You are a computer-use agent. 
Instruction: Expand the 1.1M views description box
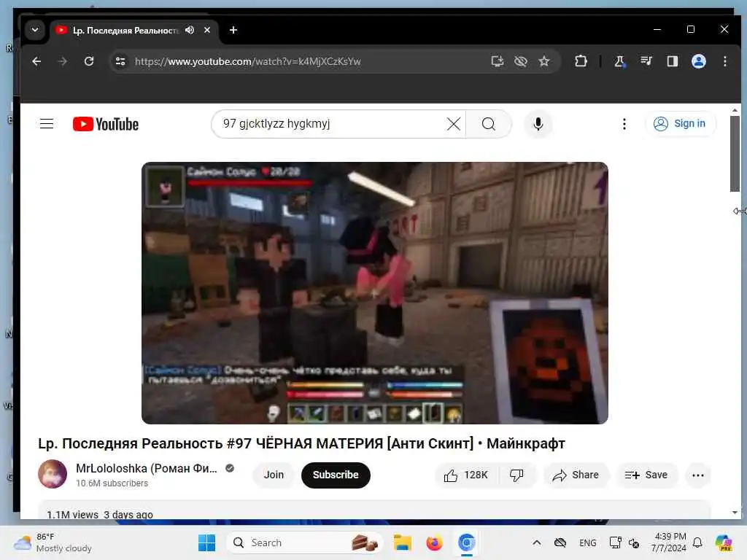tap(374, 510)
